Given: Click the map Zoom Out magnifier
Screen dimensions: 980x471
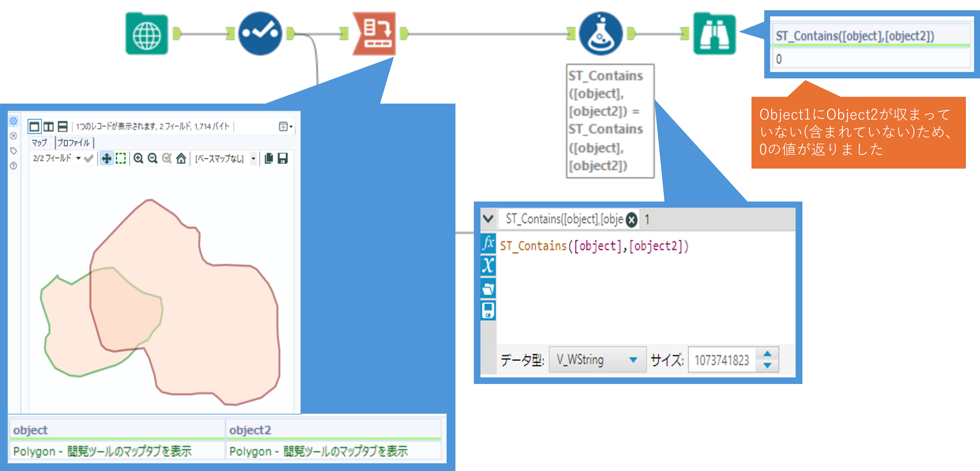Looking at the screenshot, I should coord(153,158).
